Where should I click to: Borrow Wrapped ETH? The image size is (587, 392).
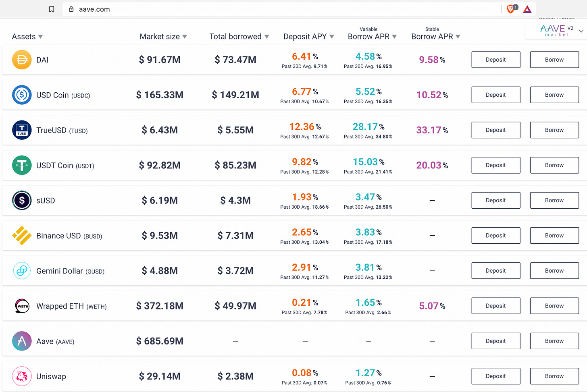(554, 306)
